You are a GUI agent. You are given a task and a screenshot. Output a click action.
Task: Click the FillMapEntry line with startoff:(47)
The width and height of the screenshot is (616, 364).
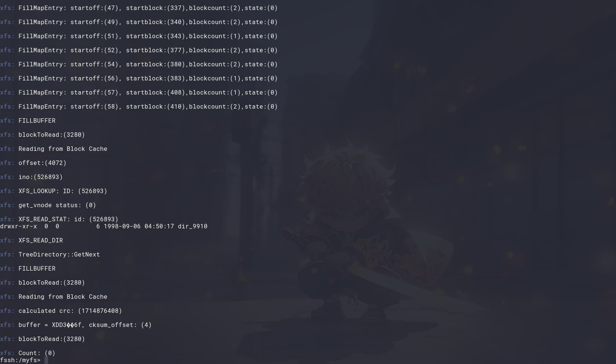click(139, 8)
